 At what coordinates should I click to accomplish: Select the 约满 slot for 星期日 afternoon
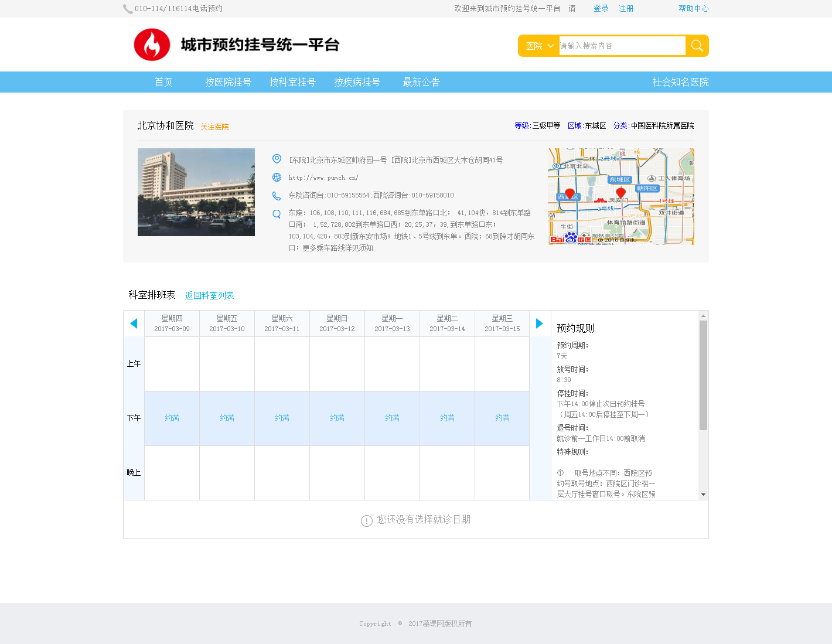click(337, 418)
